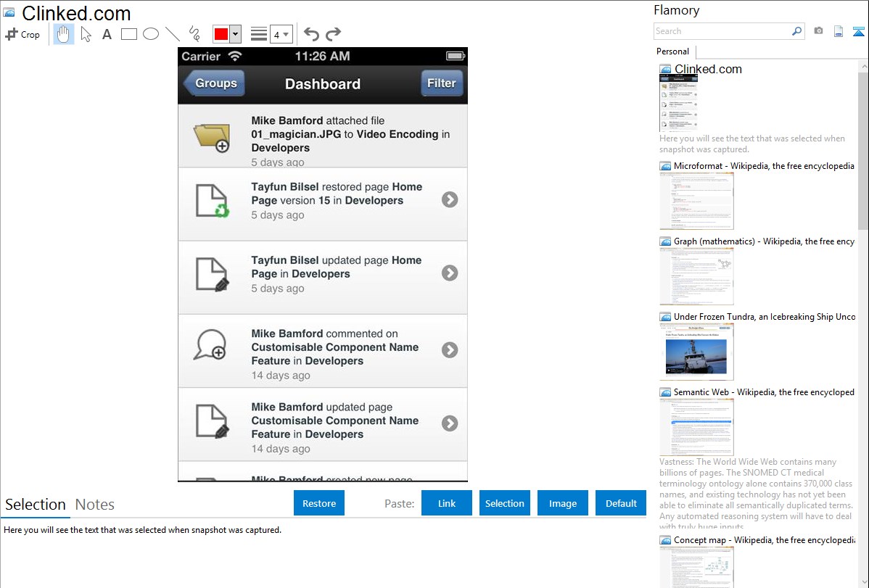The image size is (869, 588).
Task: Click the document page icon in Flamory
Action: coord(839,31)
